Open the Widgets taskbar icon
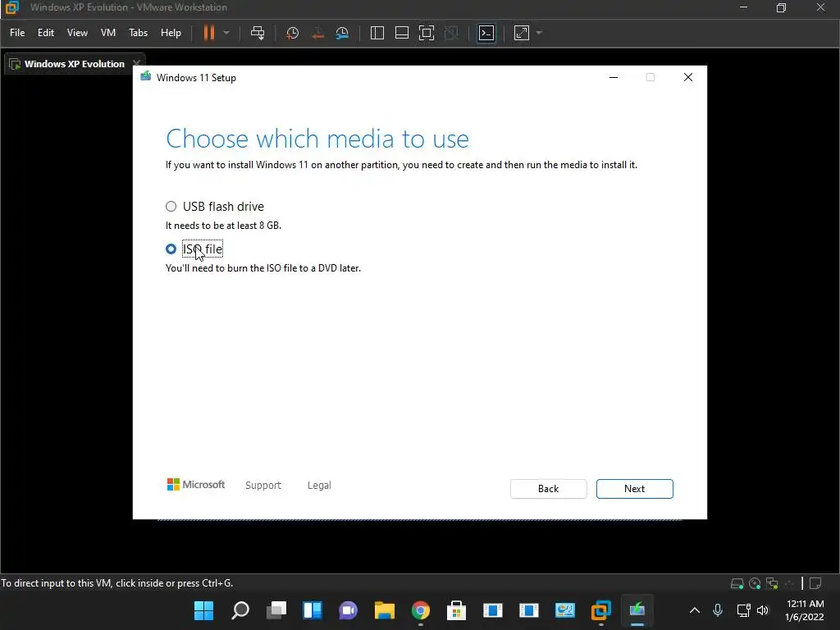Viewport: 840px width, 630px height. 313,610
